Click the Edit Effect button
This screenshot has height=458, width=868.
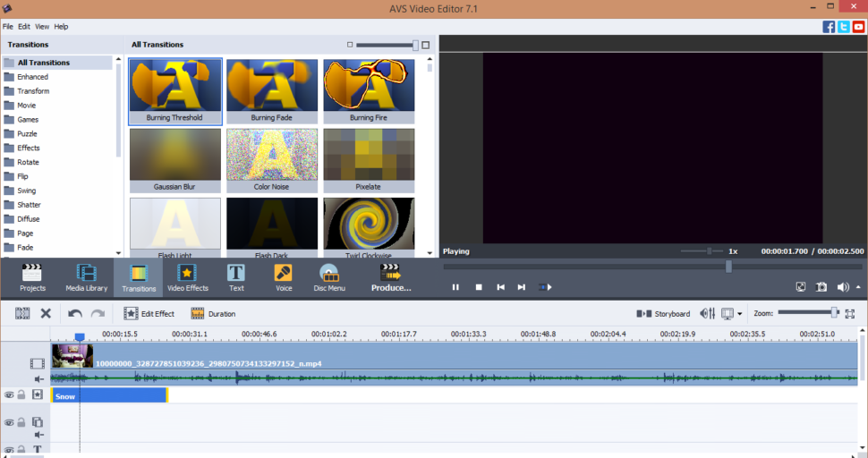(149, 314)
